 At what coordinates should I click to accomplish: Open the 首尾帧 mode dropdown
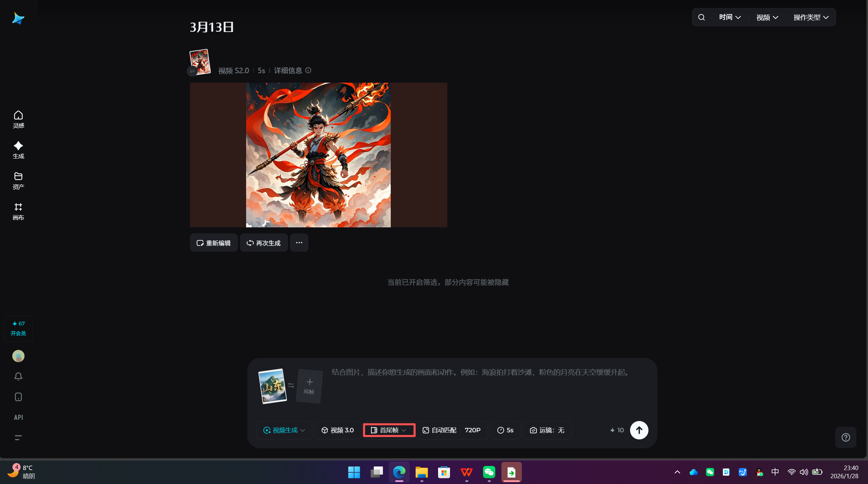click(389, 430)
